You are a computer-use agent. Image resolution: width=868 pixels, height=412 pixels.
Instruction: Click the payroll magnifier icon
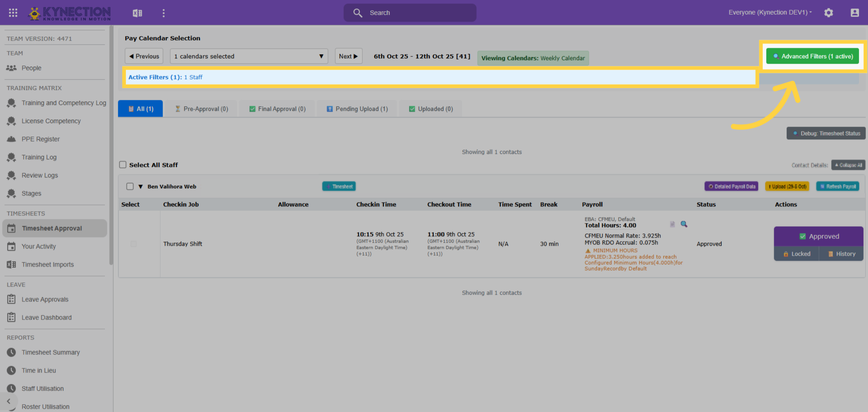click(x=684, y=224)
